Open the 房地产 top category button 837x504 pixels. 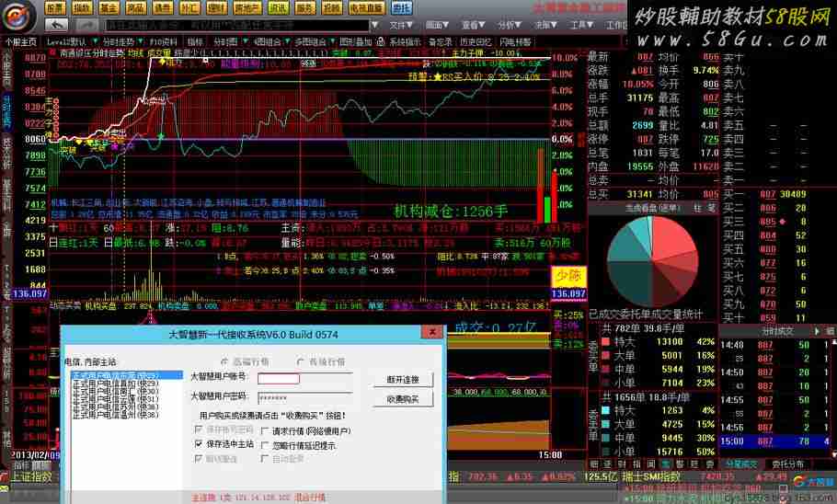(x=247, y=7)
